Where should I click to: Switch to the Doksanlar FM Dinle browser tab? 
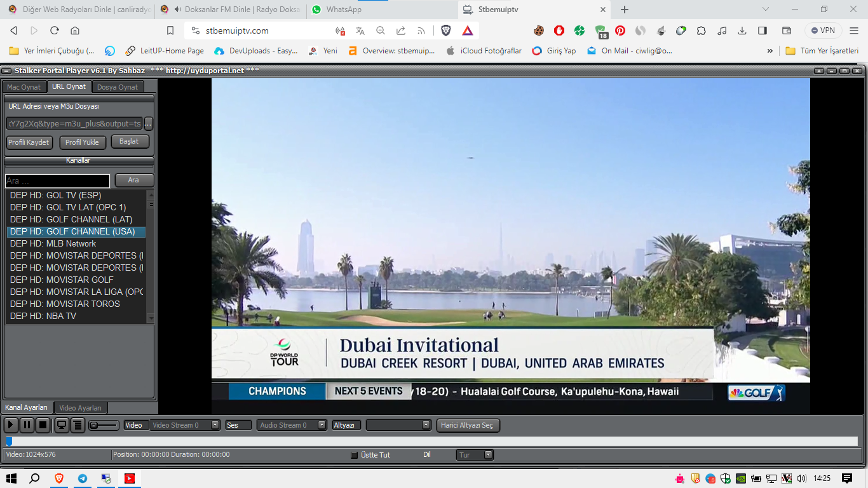click(230, 10)
